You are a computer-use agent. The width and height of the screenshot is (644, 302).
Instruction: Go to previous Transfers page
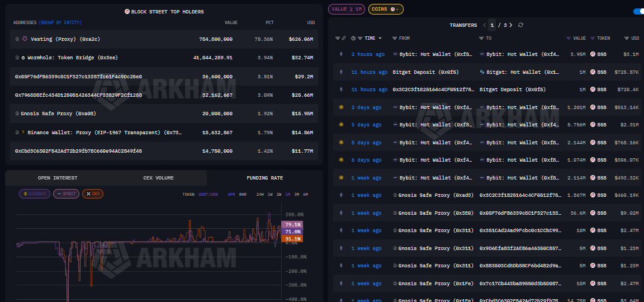[x=485, y=25]
